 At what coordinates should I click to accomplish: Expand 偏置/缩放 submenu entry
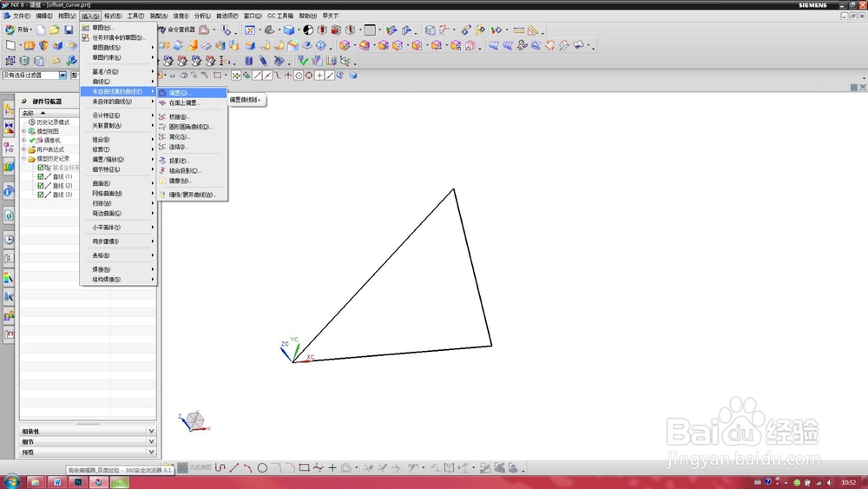tap(118, 160)
